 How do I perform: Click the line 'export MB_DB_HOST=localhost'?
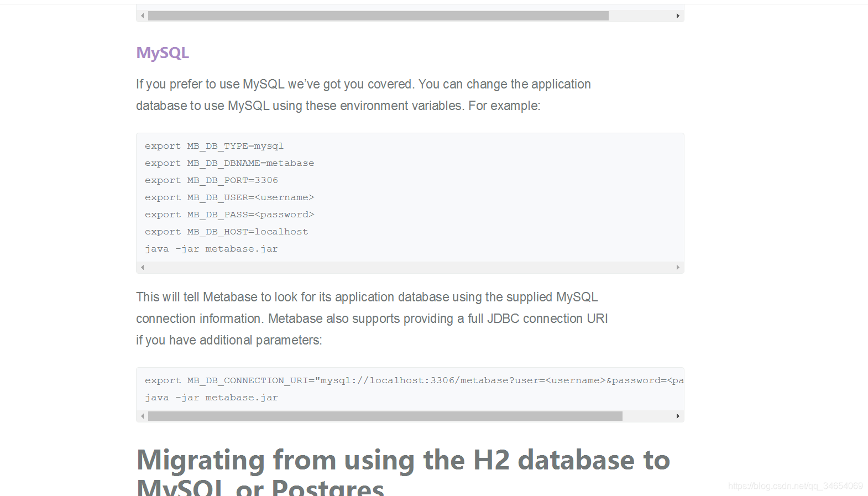coord(226,232)
